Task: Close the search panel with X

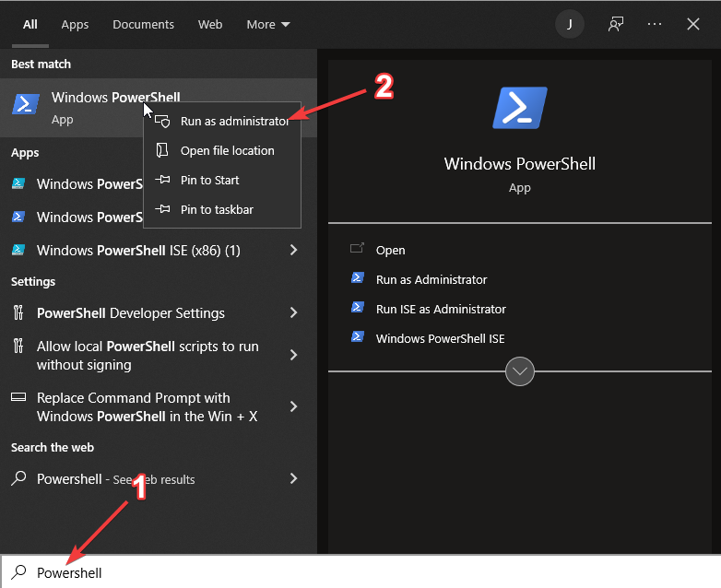Action: pyautogui.click(x=693, y=24)
